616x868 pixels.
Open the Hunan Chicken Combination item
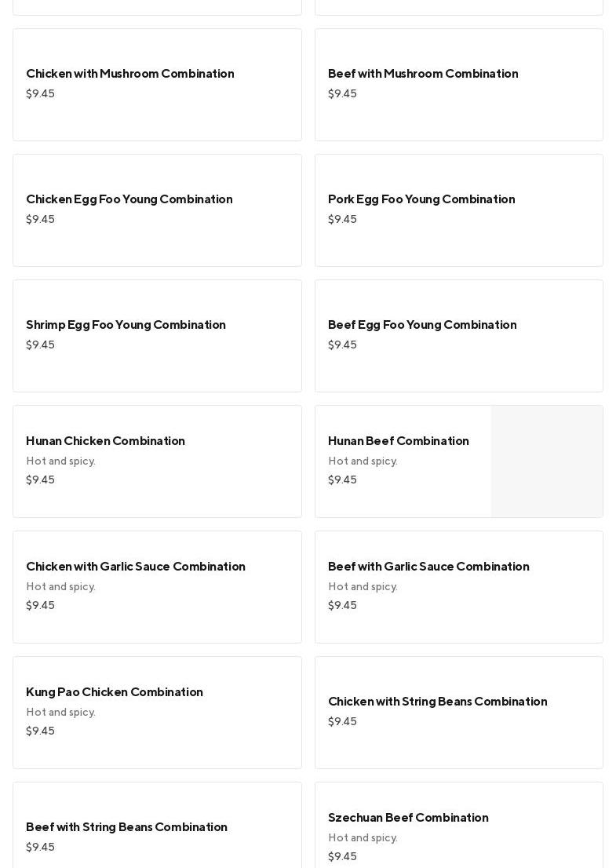[105, 441]
